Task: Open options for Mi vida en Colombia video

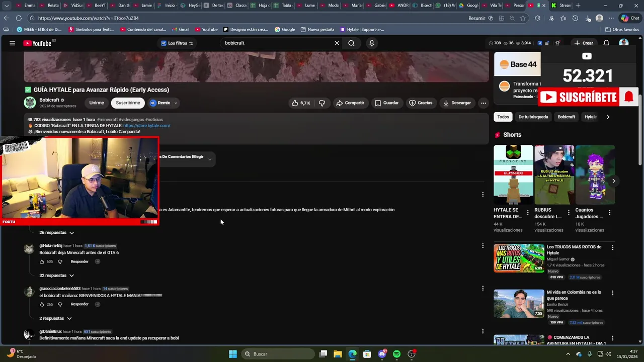Action: pyautogui.click(x=612, y=293)
